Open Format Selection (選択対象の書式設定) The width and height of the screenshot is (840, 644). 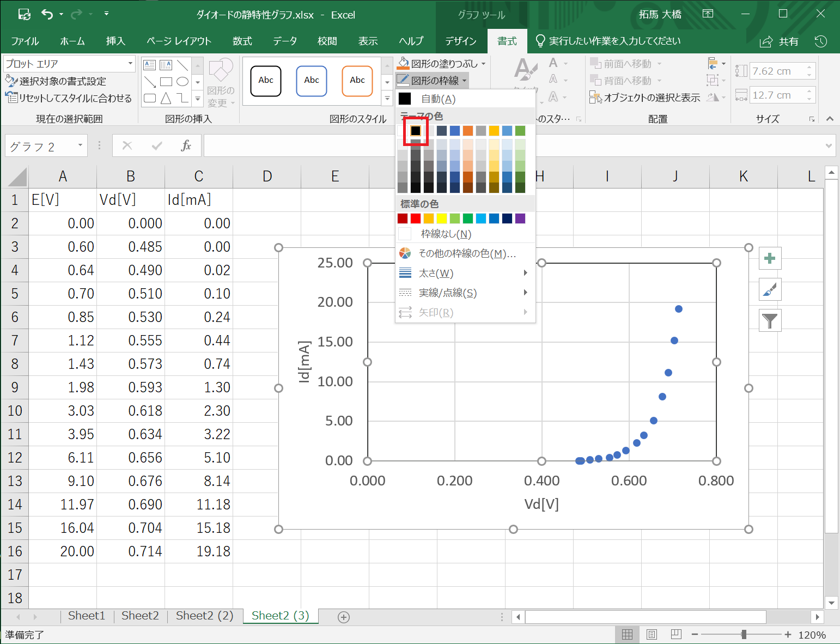coord(56,81)
